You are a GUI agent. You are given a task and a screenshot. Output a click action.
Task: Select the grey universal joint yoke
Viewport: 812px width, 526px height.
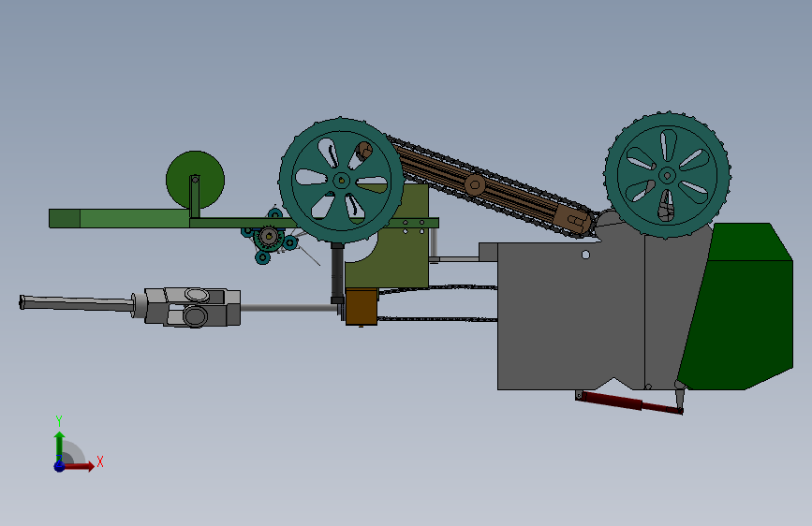[192, 306]
